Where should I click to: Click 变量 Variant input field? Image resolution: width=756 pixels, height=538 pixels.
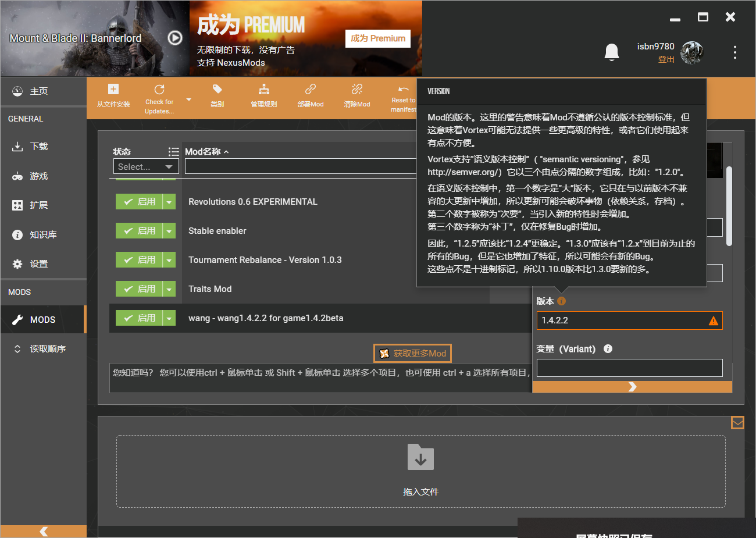click(x=629, y=368)
